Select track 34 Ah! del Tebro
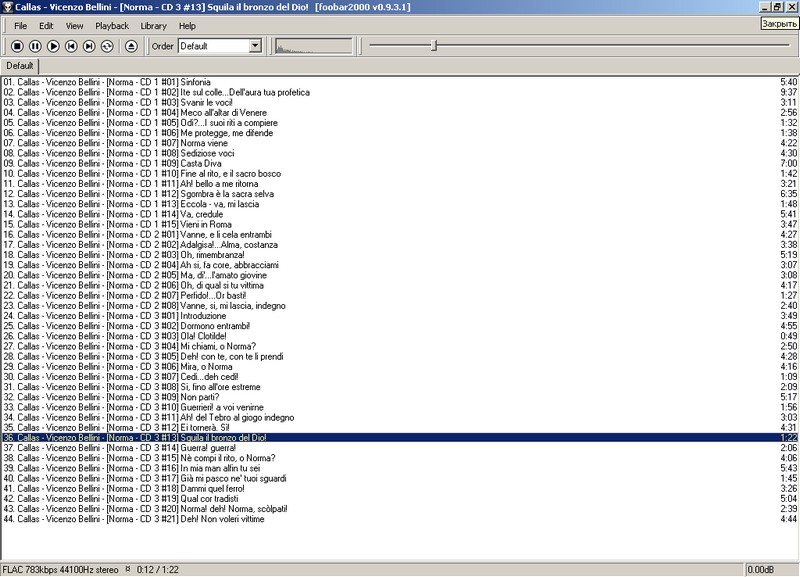 (x=399, y=418)
